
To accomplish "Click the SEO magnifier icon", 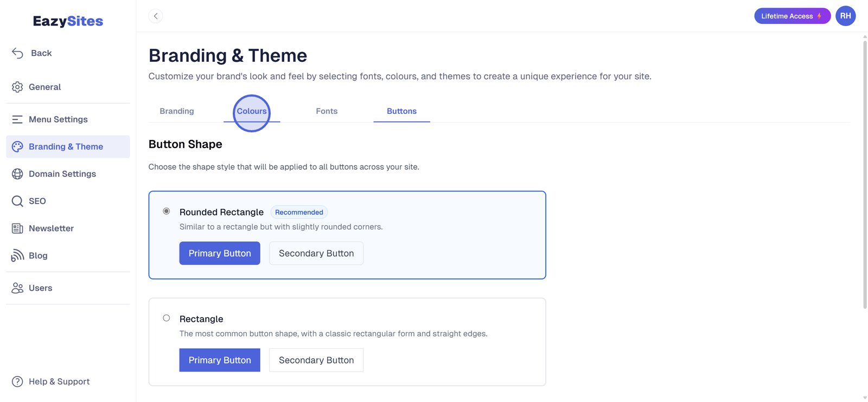I will [17, 201].
